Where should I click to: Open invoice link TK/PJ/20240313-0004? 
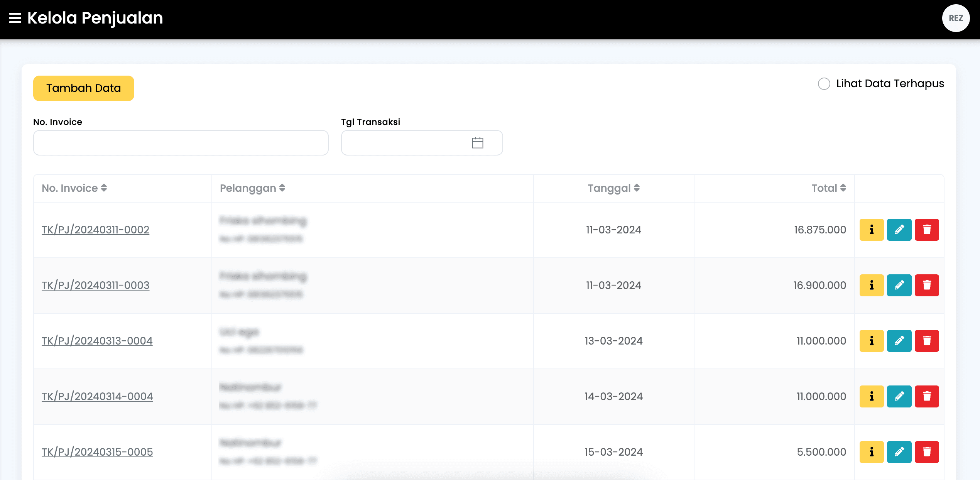click(x=97, y=341)
